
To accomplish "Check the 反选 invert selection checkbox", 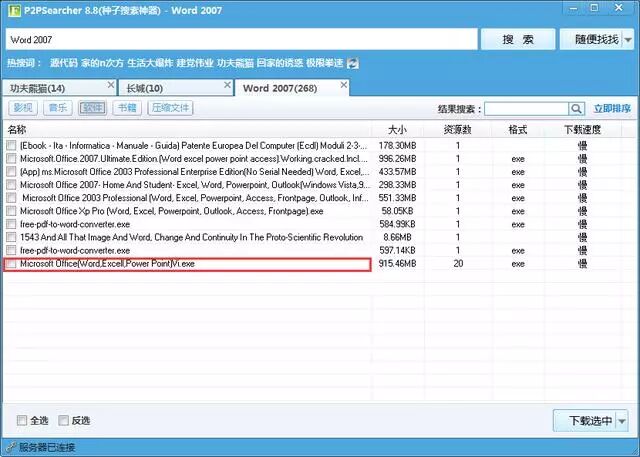I will (63, 420).
